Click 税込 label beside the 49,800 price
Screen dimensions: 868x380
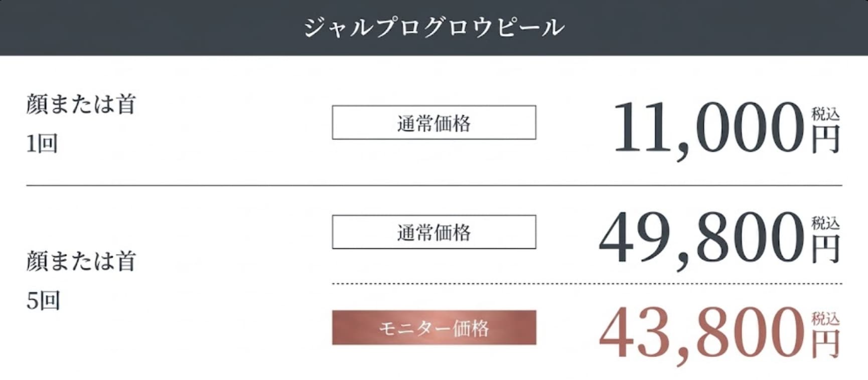pyautogui.click(x=825, y=223)
